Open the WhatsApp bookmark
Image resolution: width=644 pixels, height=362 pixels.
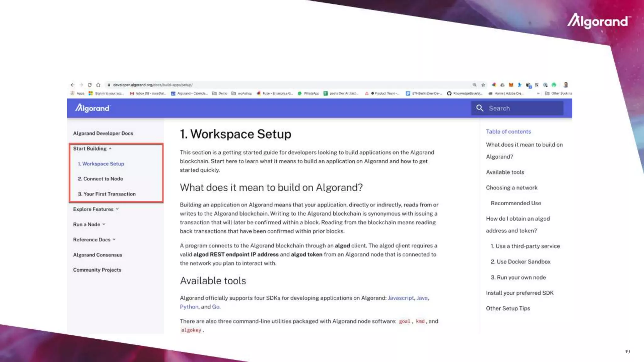(x=308, y=93)
